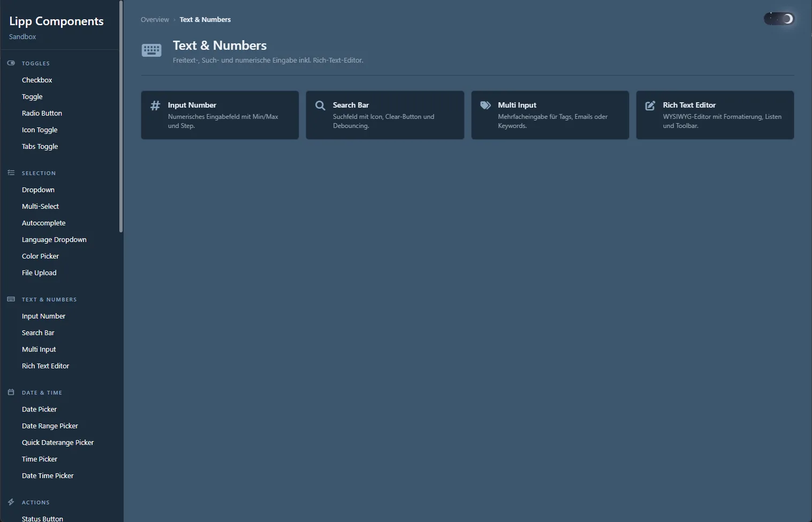Open Autocomplete in sidebar
Viewport: 812px width, 522px height.
tap(43, 223)
